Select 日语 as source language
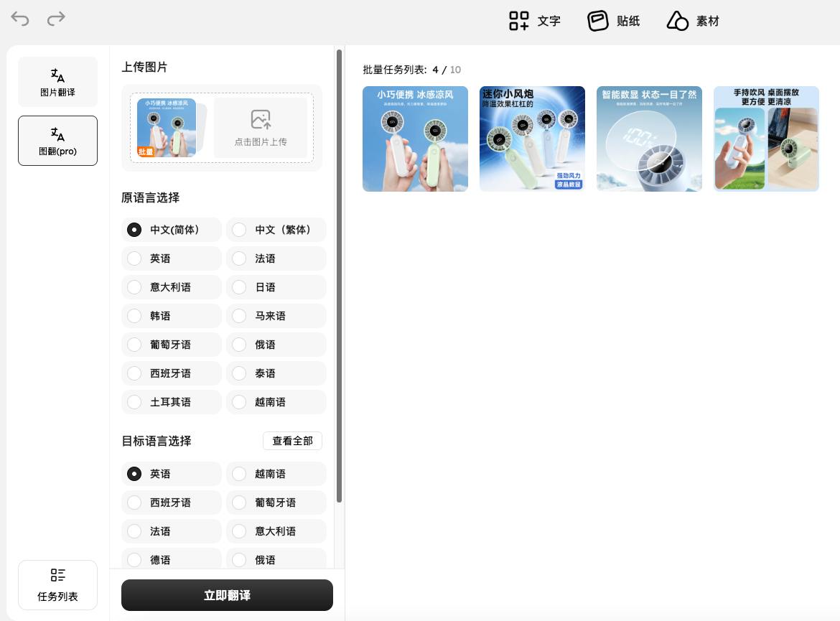The image size is (840, 621). pyautogui.click(x=276, y=287)
